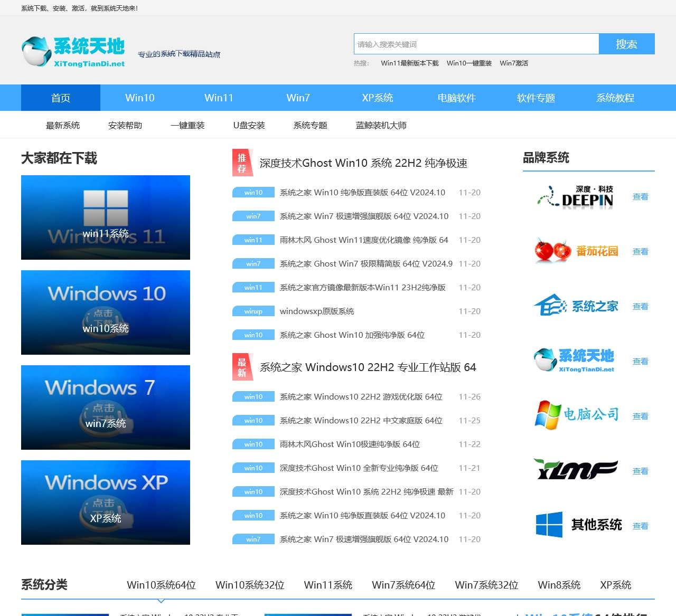Click win11 tag beside 雨林木风 Ghost Win11

(x=253, y=240)
